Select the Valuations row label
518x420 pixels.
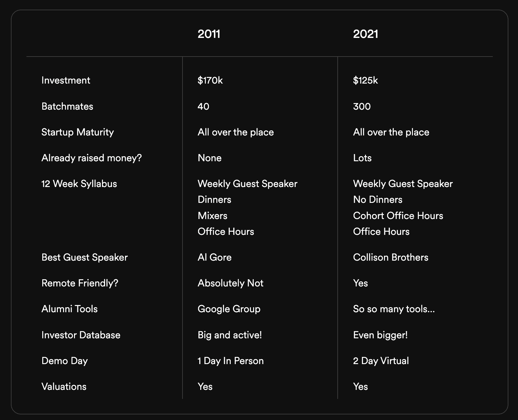click(x=64, y=387)
